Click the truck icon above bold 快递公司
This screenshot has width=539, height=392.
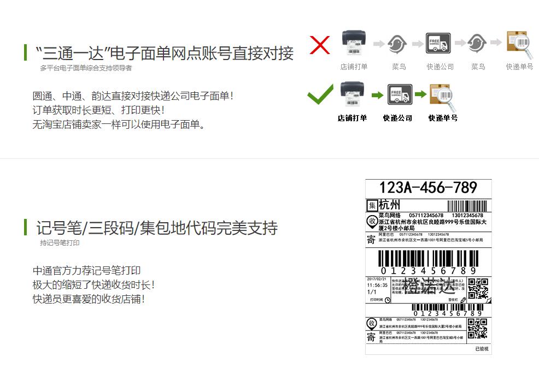pos(400,94)
